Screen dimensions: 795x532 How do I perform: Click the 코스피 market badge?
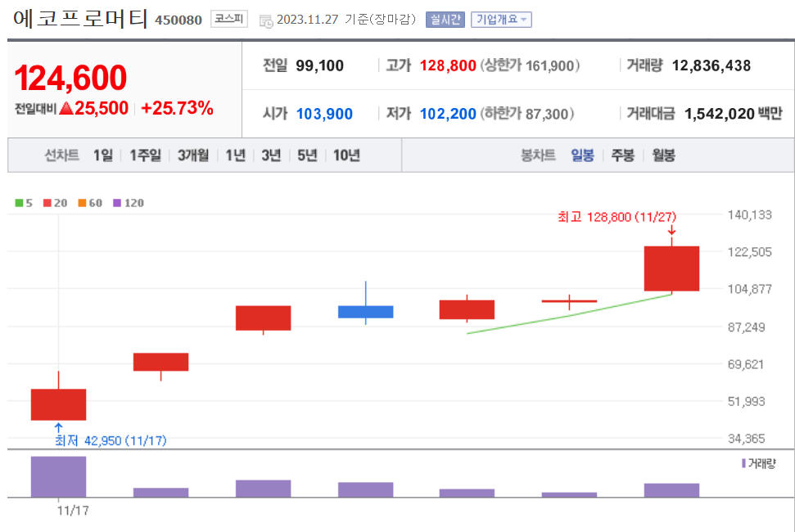(x=229, y=20)
